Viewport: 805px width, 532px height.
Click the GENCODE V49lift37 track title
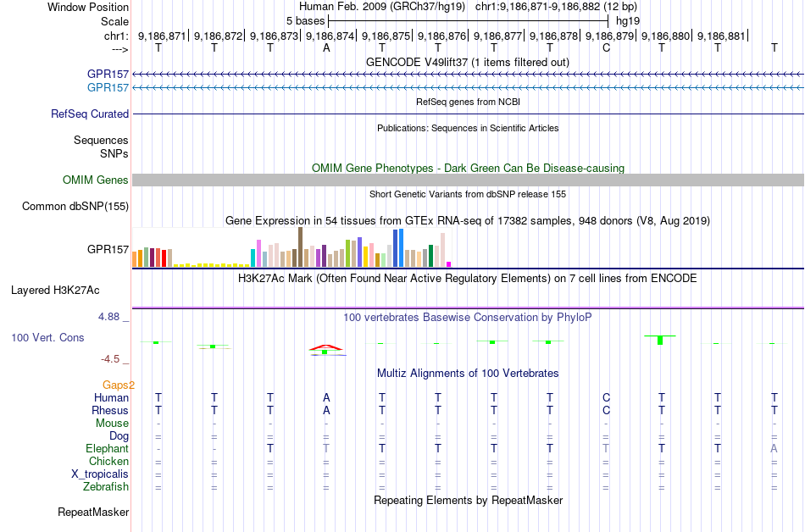(468, 62)
